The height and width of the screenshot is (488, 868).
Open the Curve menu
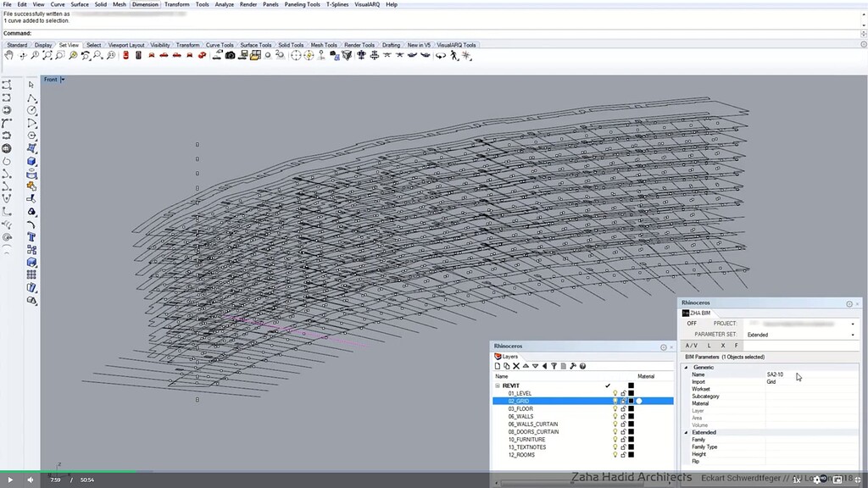pos(57,4)
